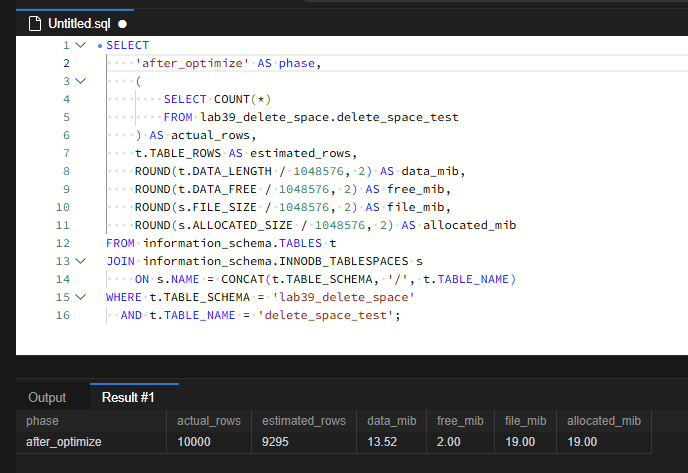Select the after_optimize result cell

91,442
